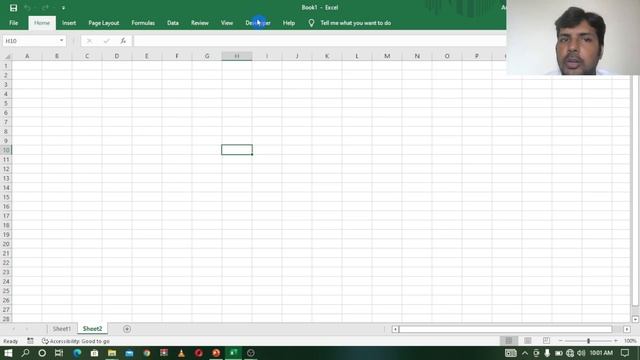
Task: Click the taskbar Search icon
Action: coord(25,353)
